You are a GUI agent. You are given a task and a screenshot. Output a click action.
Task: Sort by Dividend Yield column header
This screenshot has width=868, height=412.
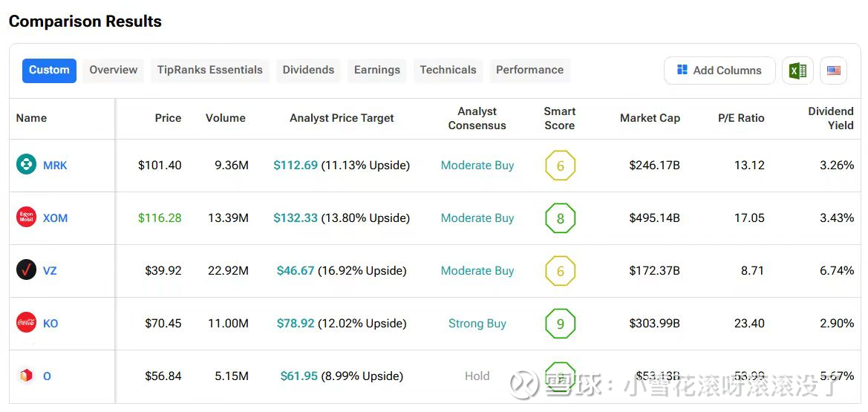830,118
